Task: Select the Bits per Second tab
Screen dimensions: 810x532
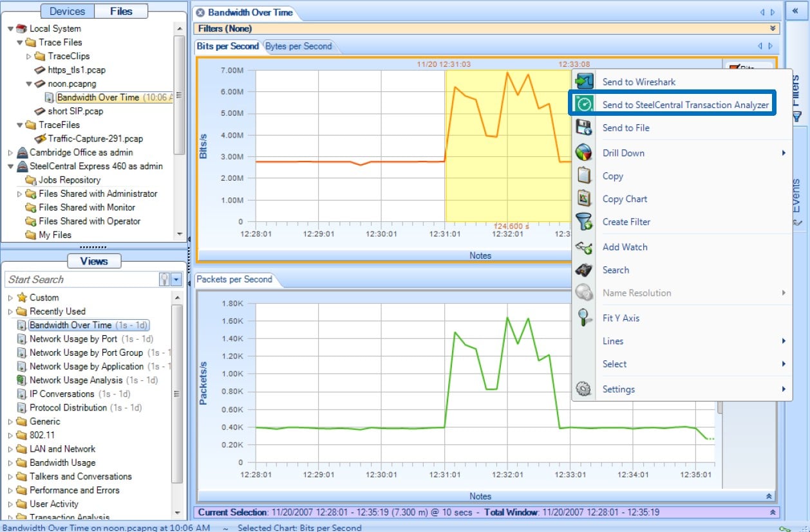Action: pyautogui.click(x=228, y=46)
